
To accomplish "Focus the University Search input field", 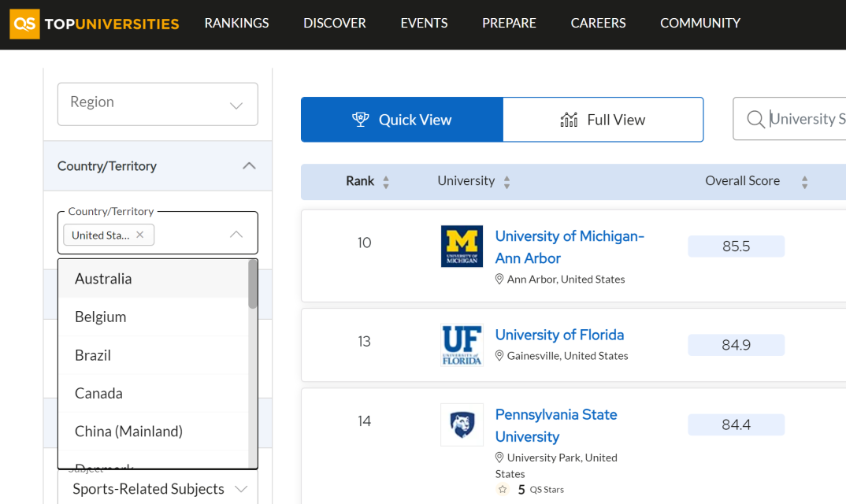I will tap(789, 119).
